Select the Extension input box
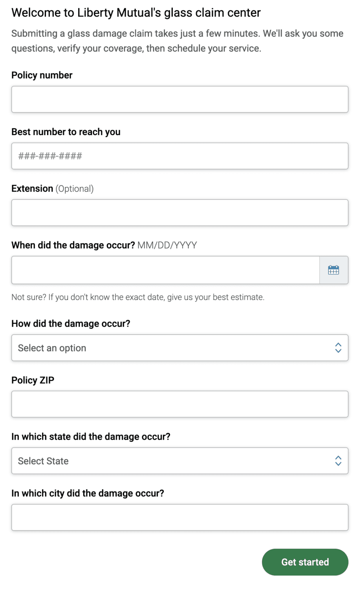 coord(179,213)
